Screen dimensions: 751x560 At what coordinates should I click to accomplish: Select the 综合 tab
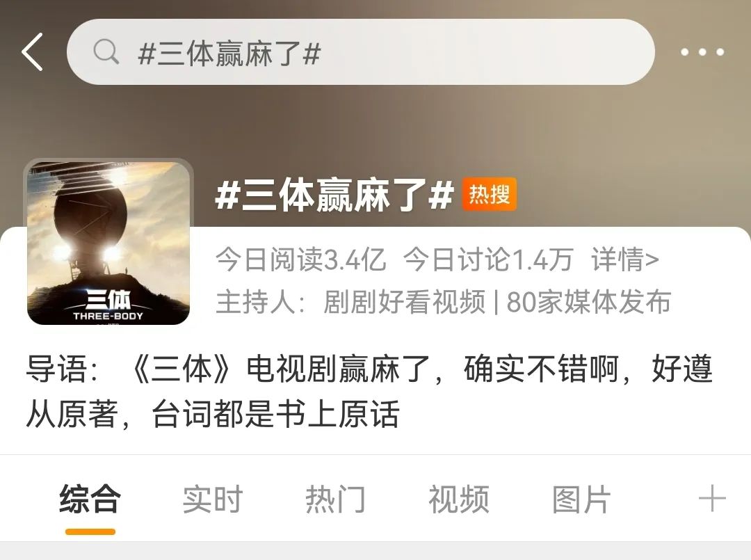click(90, 499)
